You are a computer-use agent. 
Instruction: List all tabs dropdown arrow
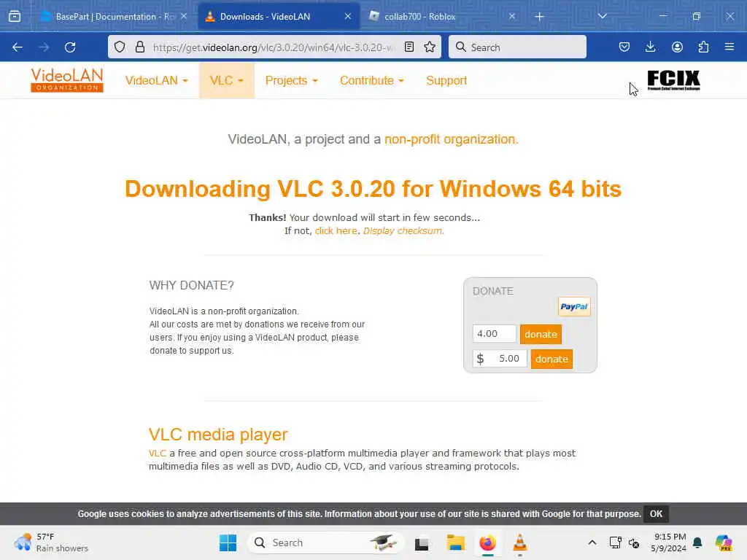(x=602, y=16)
